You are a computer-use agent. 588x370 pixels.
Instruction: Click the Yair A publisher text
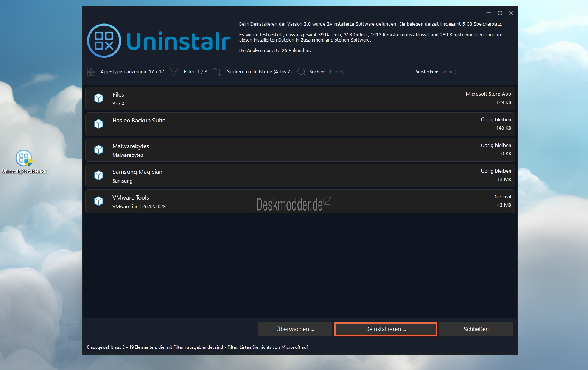(118, 104)
